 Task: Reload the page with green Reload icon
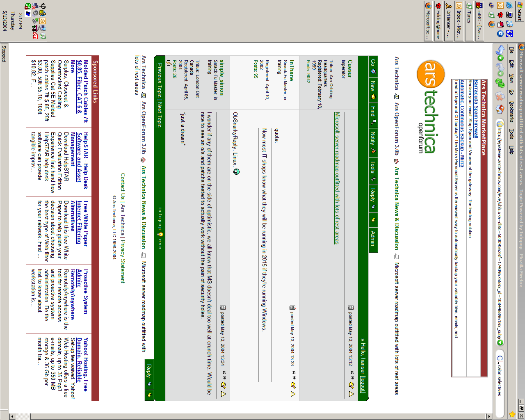500,82
